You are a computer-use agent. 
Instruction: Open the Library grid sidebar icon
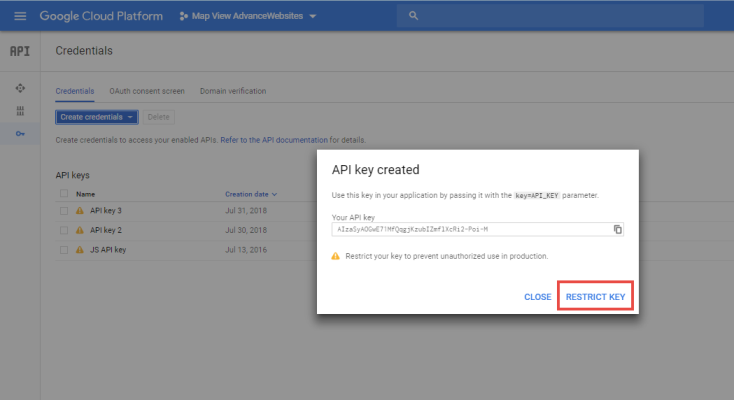(20, 111)
